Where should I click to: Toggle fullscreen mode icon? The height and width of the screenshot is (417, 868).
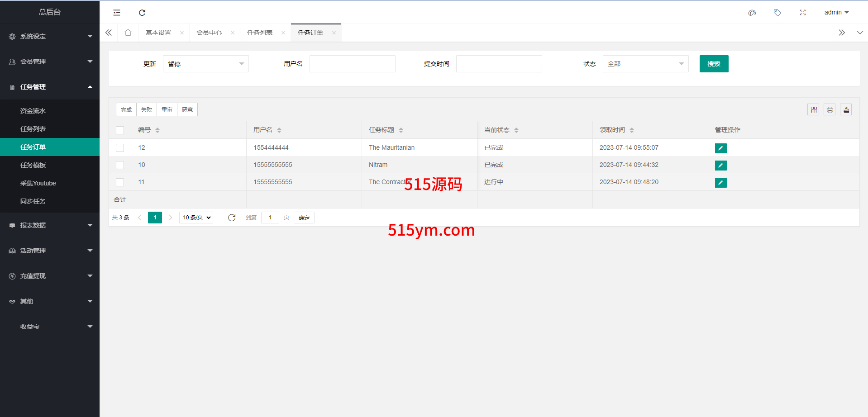pyautogui.click(x=803, y=13)
